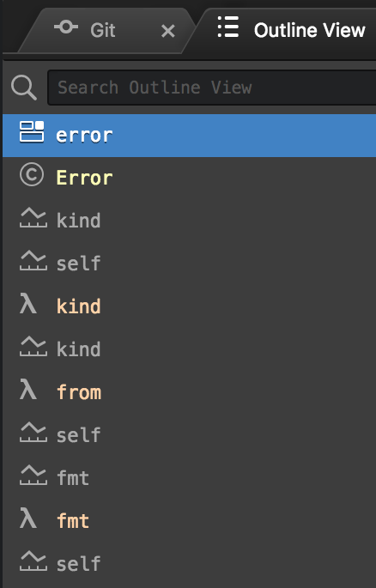Screen dimensions: 376x588
Task: Click the magnifying glass search icon
Action: [24, 88]
